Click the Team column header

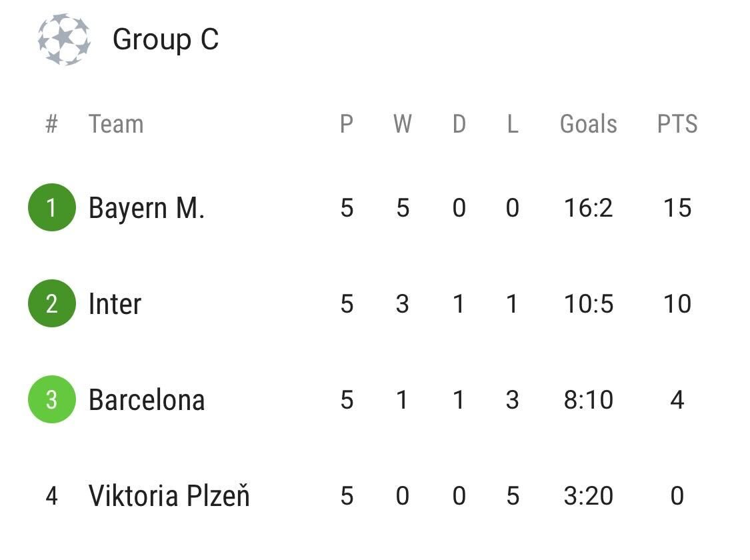click(116, 124)
